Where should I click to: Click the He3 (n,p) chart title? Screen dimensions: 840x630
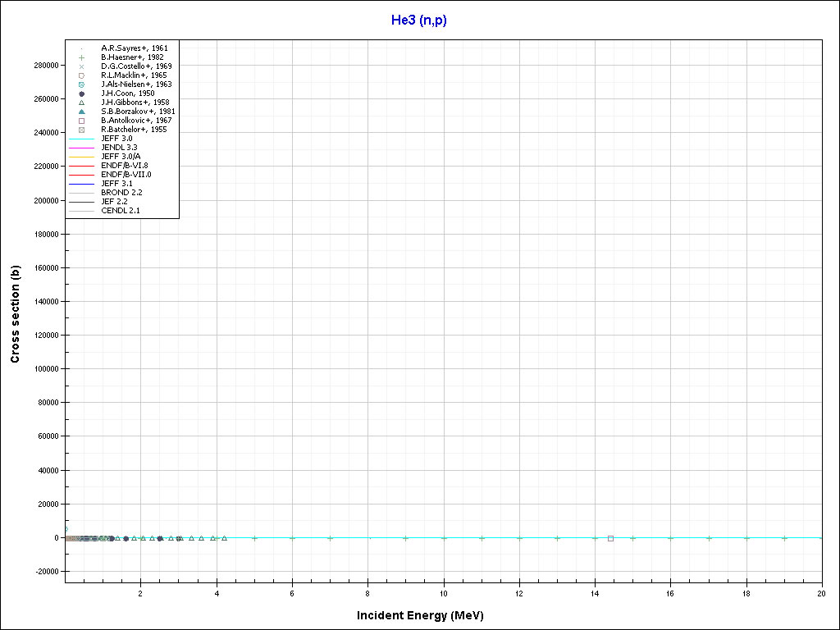(419, 21)
